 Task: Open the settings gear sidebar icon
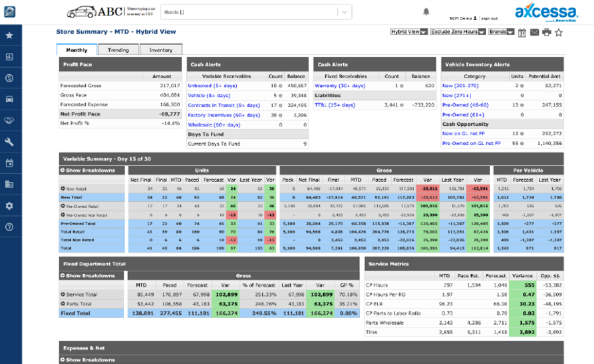pyautogui.click(x=9, y=206)
